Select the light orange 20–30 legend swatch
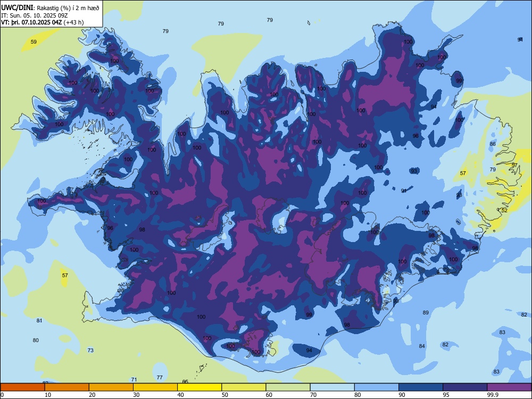Screen dimensions: 532x399 (x=111, y=387)
